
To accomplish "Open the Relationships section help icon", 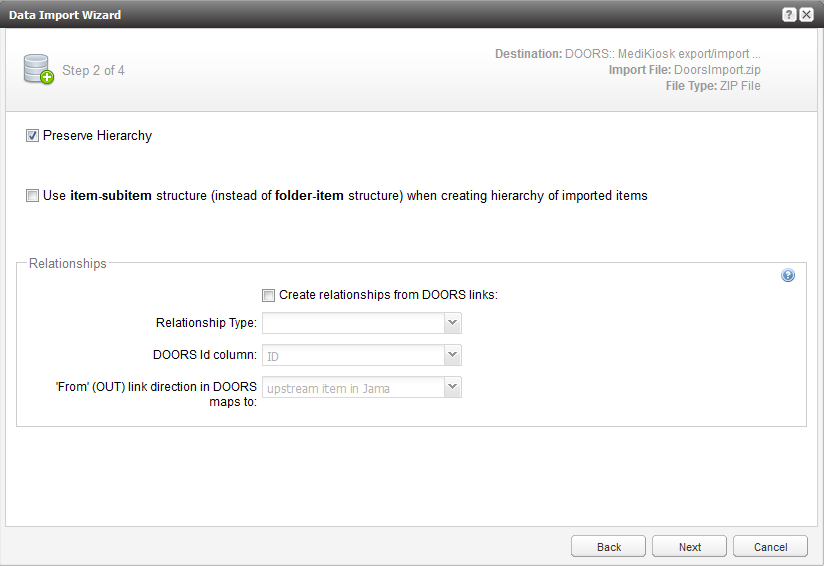I will tap(788, 276).
